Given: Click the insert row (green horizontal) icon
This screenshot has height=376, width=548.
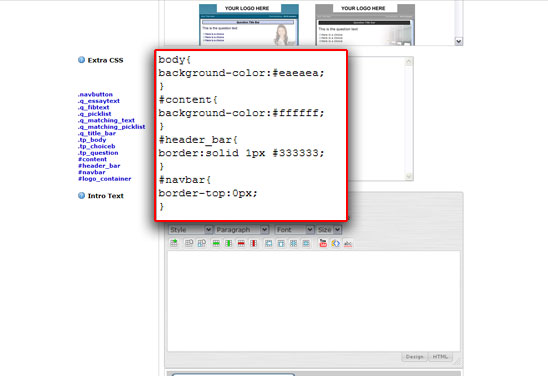Looking at the screenshot, I should 216,243.
